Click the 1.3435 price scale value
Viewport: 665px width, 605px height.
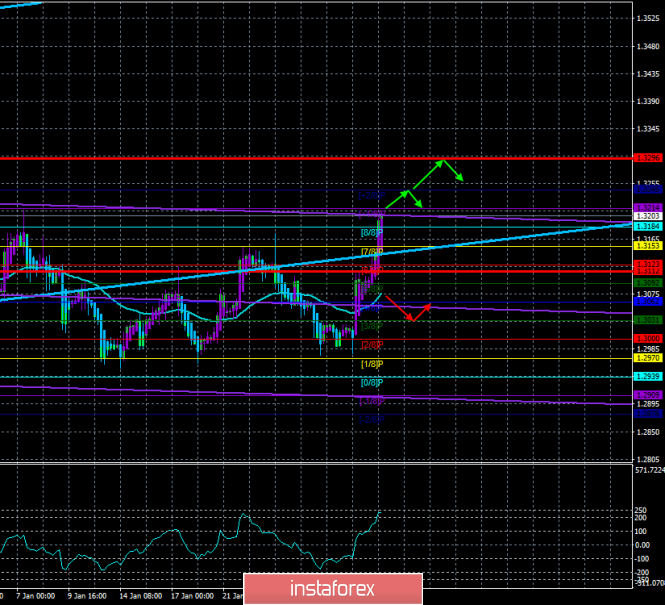(648, 74)
